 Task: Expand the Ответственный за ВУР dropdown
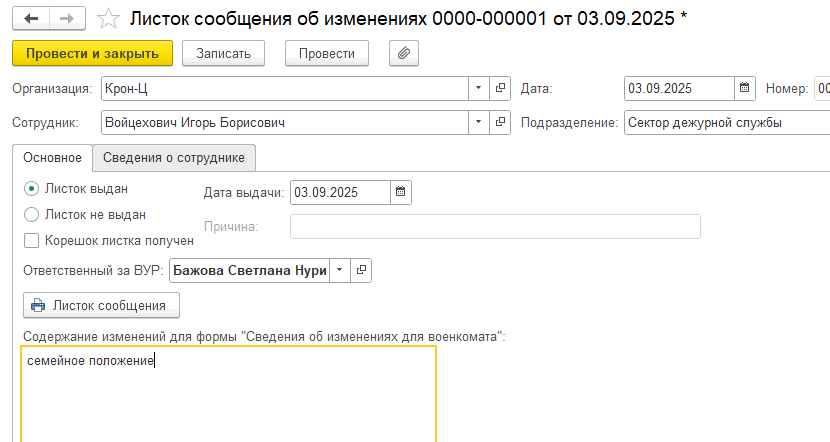pyautogui.click(x=340, y=270)
